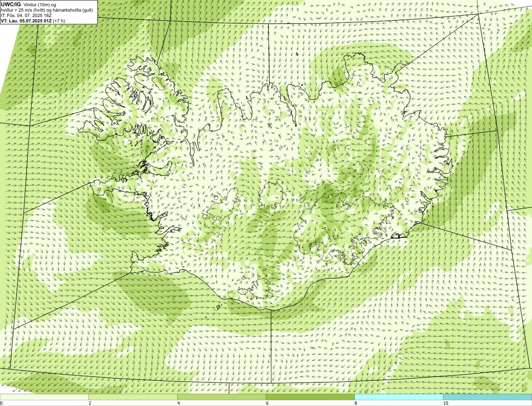Screen dimensions: 532x406
Task: Click the 'VT: Lau. 05.07.2025 01Z' valid time line
Action: [x=33, y=20]
